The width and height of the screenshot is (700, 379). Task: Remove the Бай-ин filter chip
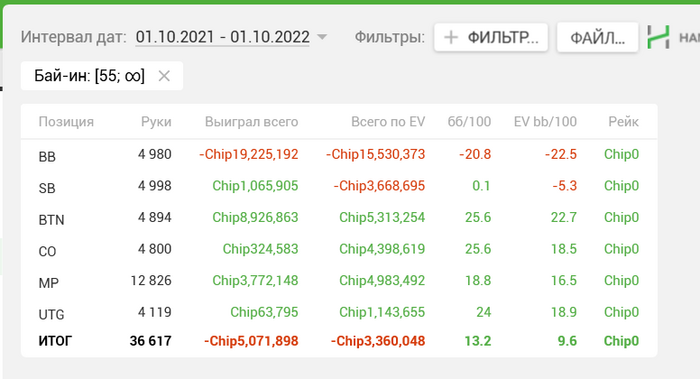164,76
